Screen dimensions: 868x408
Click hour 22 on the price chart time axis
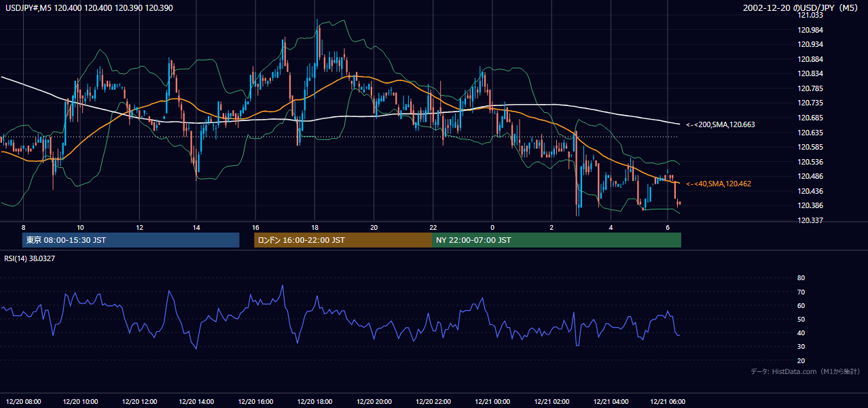tap(433, 228)
